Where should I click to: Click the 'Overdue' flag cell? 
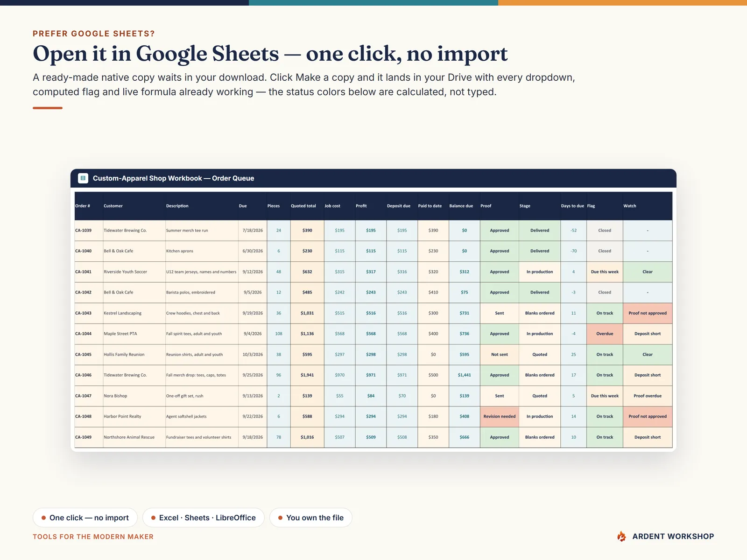pos(605,334)
